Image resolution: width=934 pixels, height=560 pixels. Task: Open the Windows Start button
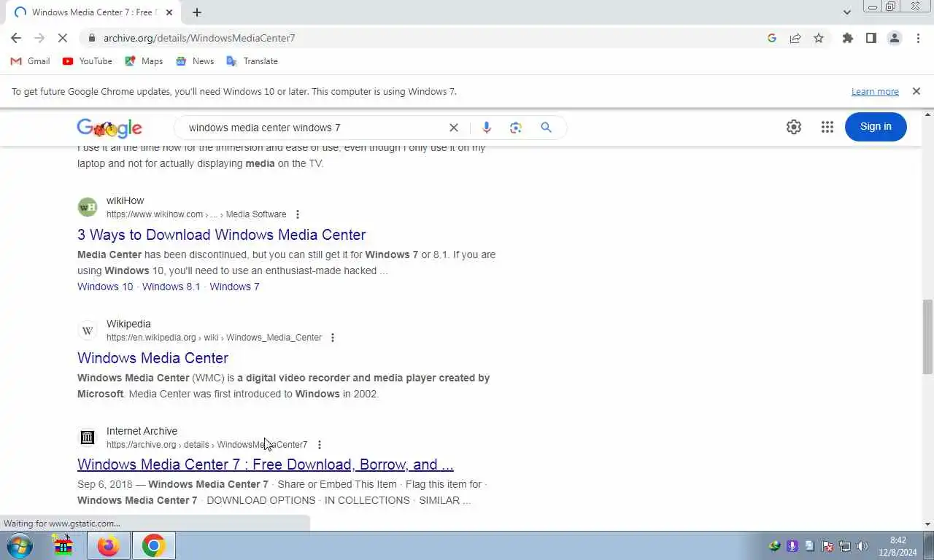point(19,545)
